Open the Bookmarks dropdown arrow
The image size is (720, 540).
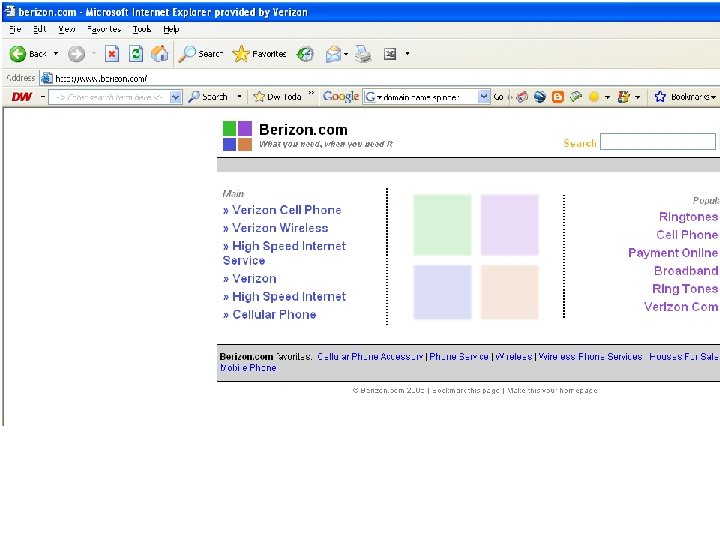[x=713, y=97]
